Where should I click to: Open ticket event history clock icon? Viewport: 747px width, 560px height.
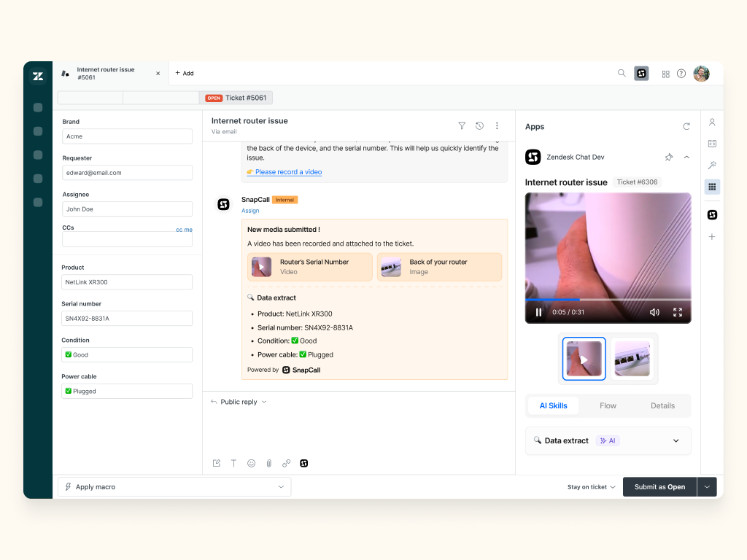[x=479, y=125]
